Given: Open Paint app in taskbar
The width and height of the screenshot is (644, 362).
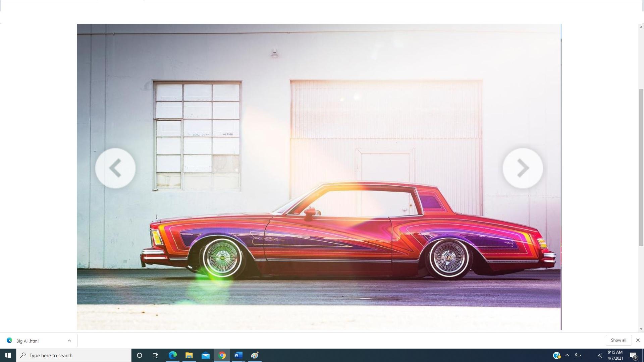Looking at the screenshot, I should click(255, 355).
